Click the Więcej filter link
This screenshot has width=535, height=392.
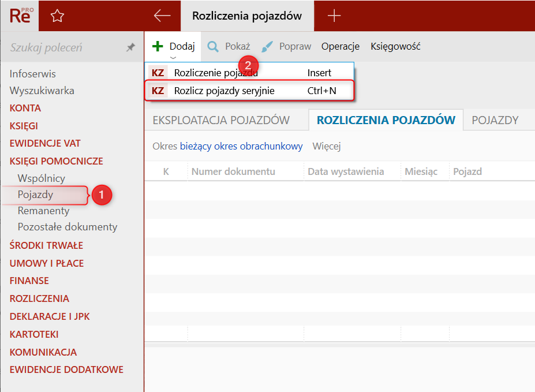[x=327, y=147]
